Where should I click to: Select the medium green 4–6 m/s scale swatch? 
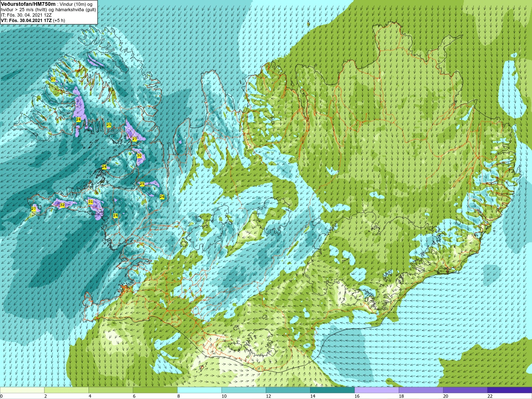[111, 390]
